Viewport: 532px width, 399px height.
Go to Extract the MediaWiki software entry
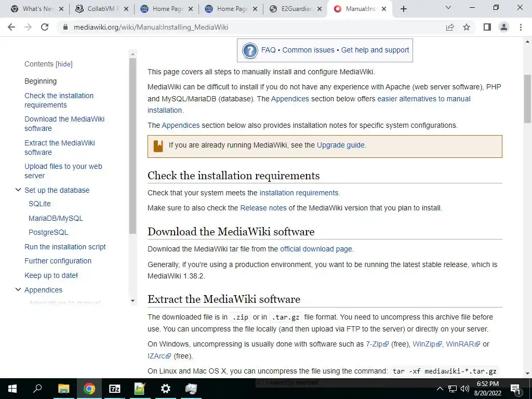[x=60, y=147]
